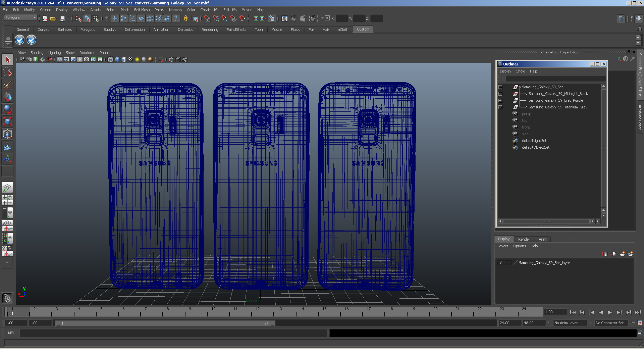Toggle Auto keyframe key icon
This screenshot has width=644, height=349.
[633, 323]
